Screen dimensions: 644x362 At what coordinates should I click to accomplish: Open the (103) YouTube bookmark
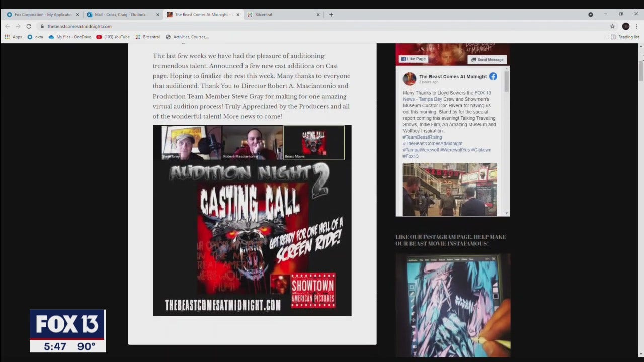click(x=112, y=37)
